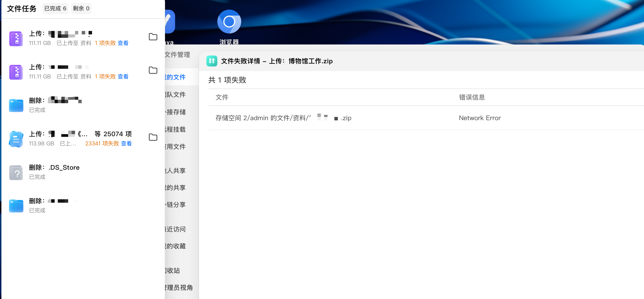Select the 剩余 0 filter tab
The width and height of the screenshot is (644, 299).
[81, 8]
